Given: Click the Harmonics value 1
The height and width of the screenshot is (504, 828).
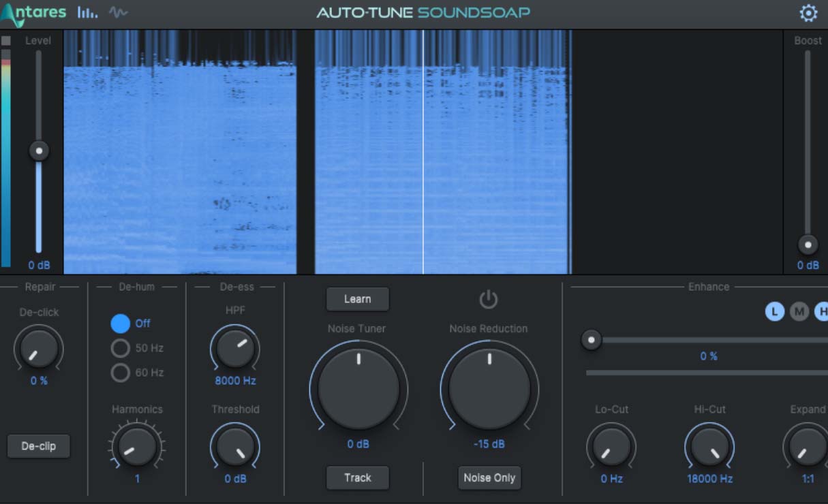Looking at the screenshot, I should pyautogui.click(x=137, y=479).
